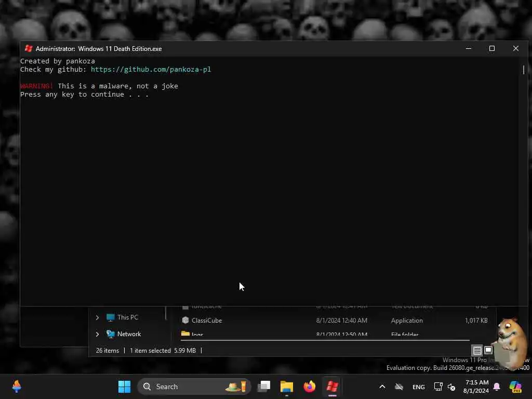This screenshot has height=399, width=532.
Task: Click Explorer horizontal scrollbar
Action: [325, 340]
